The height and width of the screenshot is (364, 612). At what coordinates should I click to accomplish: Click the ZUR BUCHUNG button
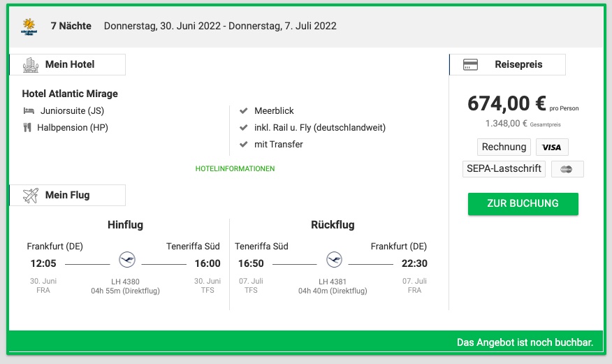pyautogui.click(x=523, y=203)
